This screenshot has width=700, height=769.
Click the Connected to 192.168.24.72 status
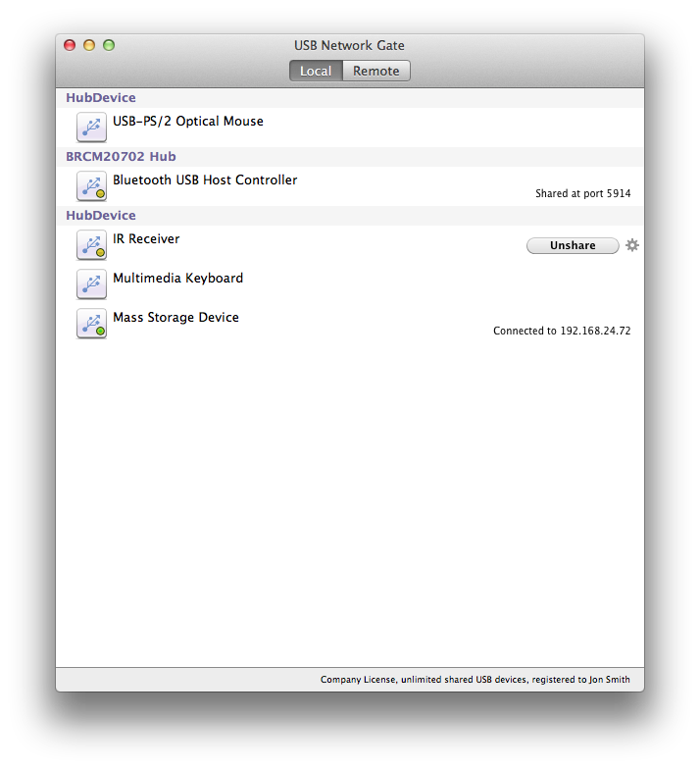point(561,332)
